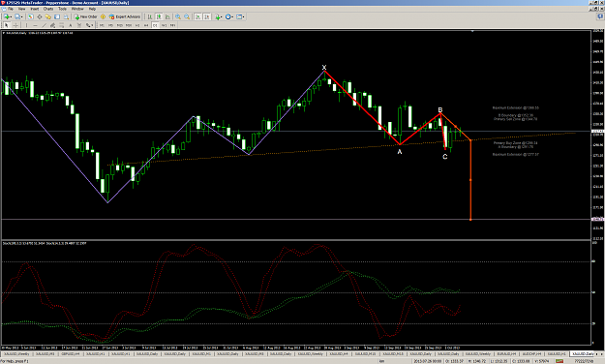Switch to the AUDCHF,H4 chart tab
Screen dimensions: 605x364
[531, 353]
